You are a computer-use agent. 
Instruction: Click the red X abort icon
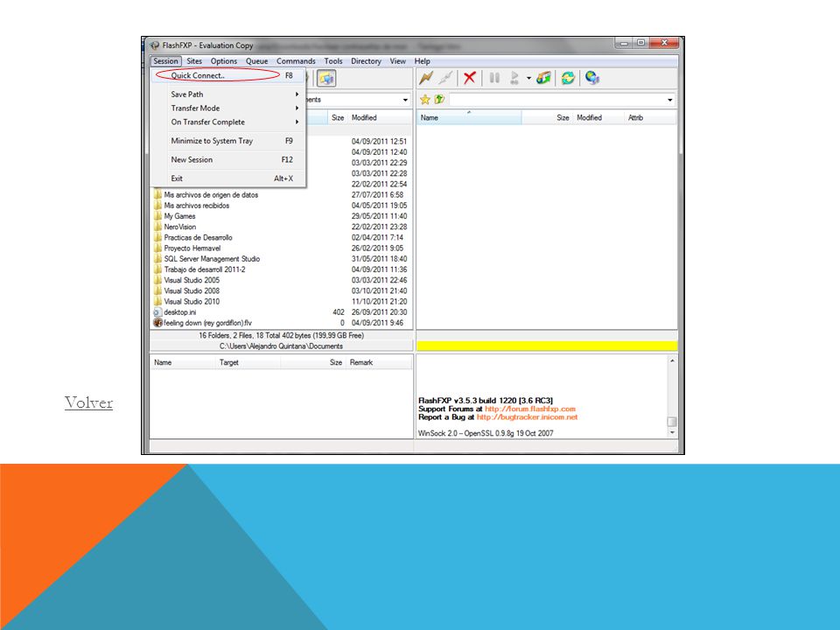tap(469, 78)
